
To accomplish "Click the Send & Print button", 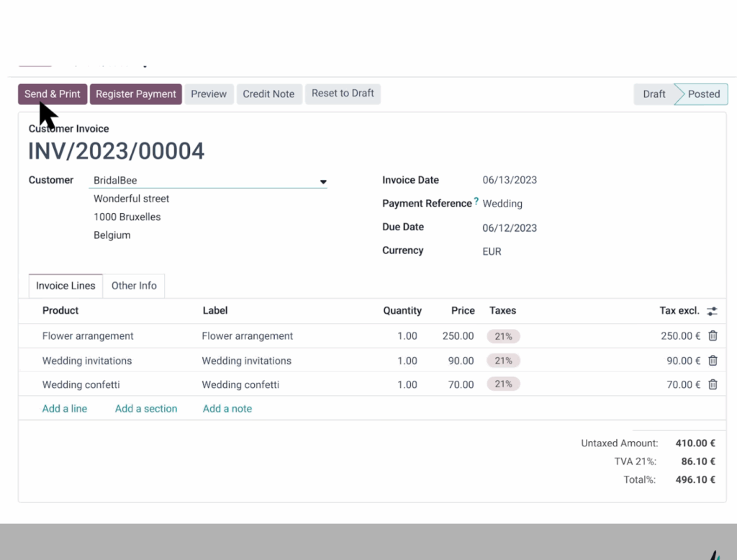I will point(53,94).
